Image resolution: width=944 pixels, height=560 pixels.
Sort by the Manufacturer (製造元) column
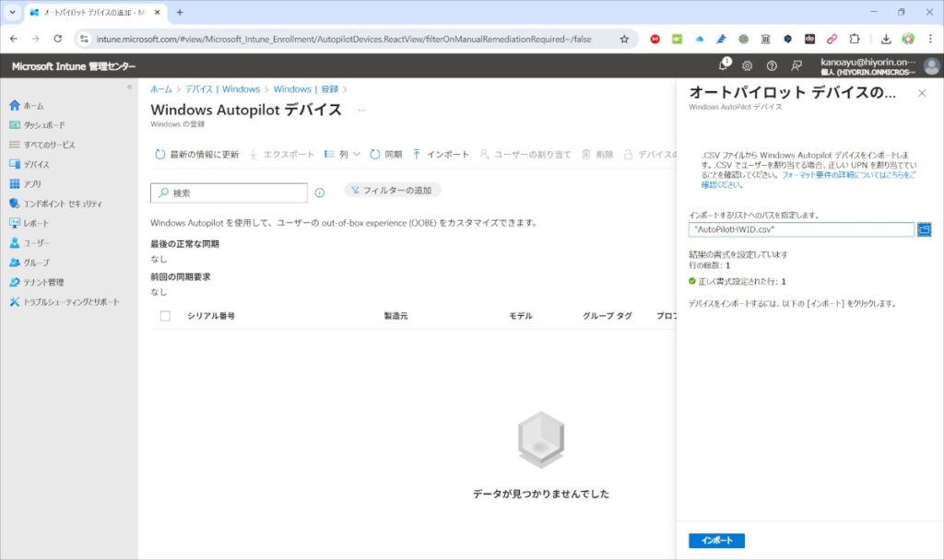(x=395, y=316)
